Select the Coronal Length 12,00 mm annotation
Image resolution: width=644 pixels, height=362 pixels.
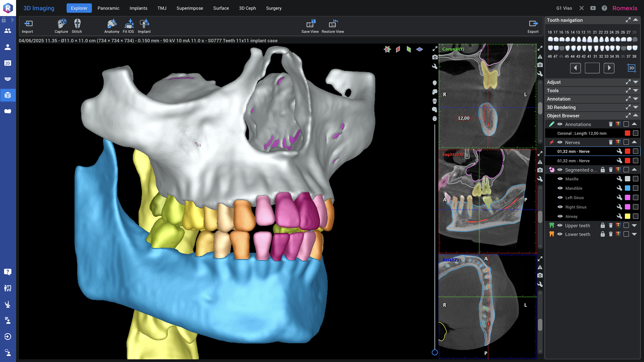click(582, 133)
